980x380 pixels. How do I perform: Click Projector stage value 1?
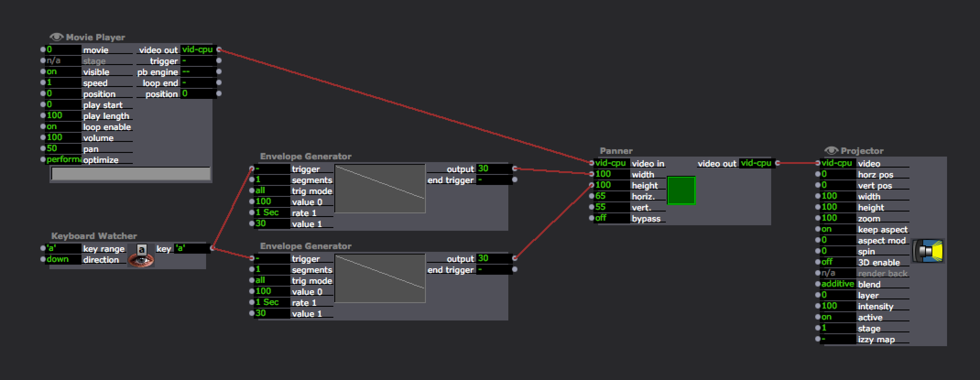point(838,328)
